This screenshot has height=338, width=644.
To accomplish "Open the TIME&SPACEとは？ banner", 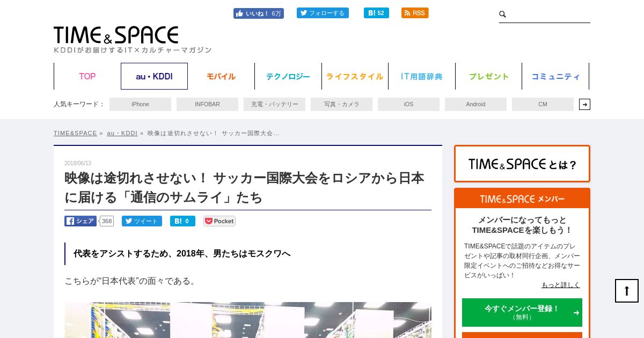I will coord(522,164).
